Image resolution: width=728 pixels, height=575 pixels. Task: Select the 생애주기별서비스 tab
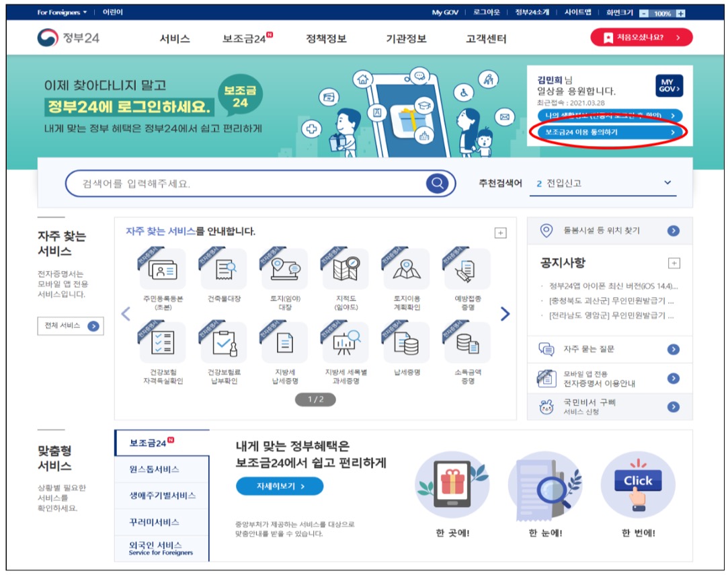click(161, 496)
